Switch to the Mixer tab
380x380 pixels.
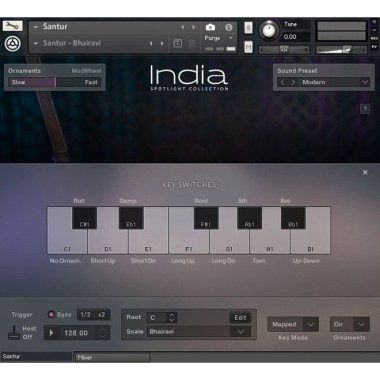click(112, 358)
